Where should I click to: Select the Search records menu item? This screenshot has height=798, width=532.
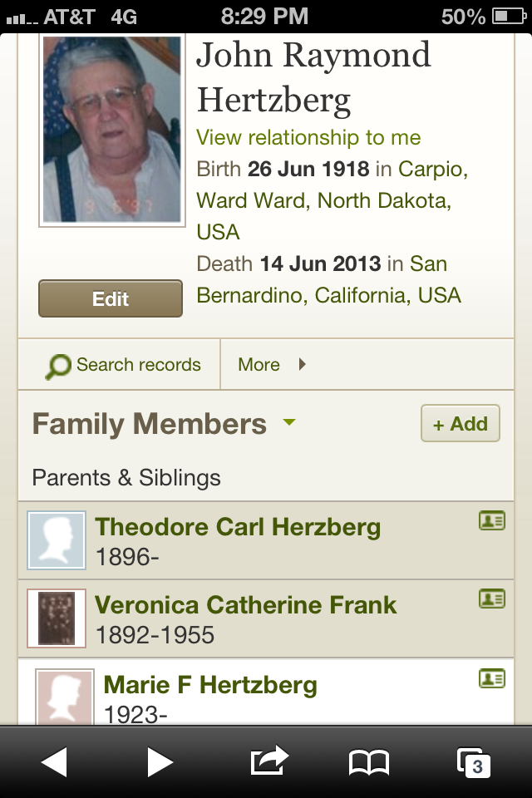(x=117, y=364)
